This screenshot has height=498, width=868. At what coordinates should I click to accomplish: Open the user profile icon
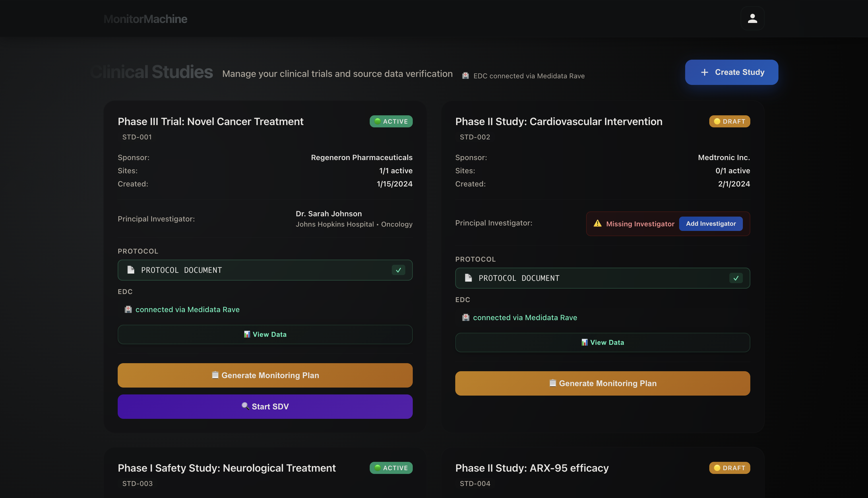click(x=752, y=18)
